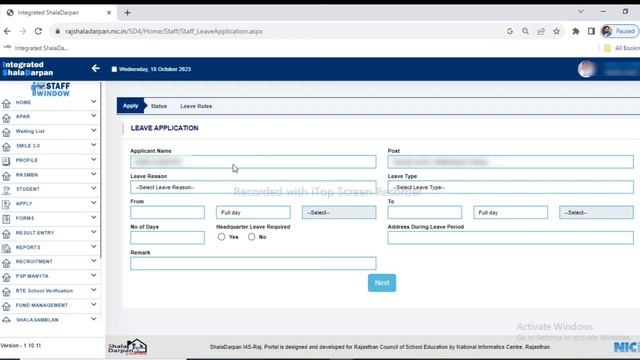
Task: Click the RECRUITMENT sidebar icon
Action: (x=6, y=263)
